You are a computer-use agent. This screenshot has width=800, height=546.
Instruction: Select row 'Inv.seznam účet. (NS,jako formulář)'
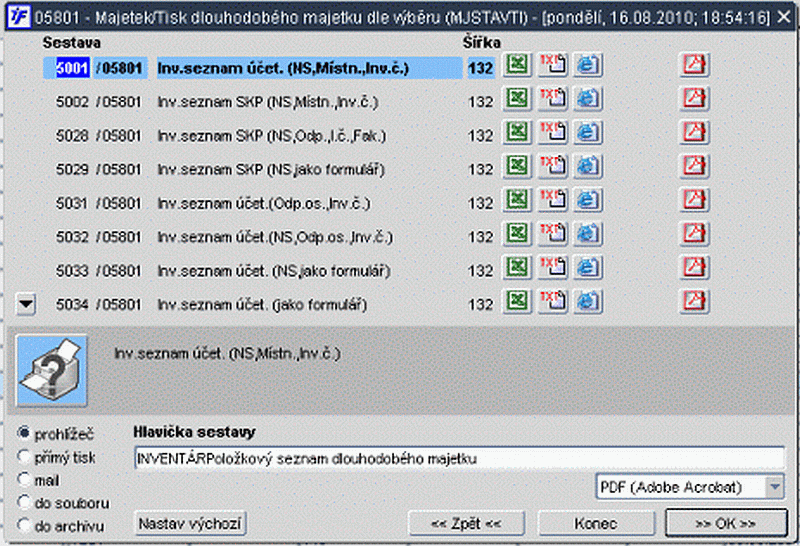pos(274,270)
